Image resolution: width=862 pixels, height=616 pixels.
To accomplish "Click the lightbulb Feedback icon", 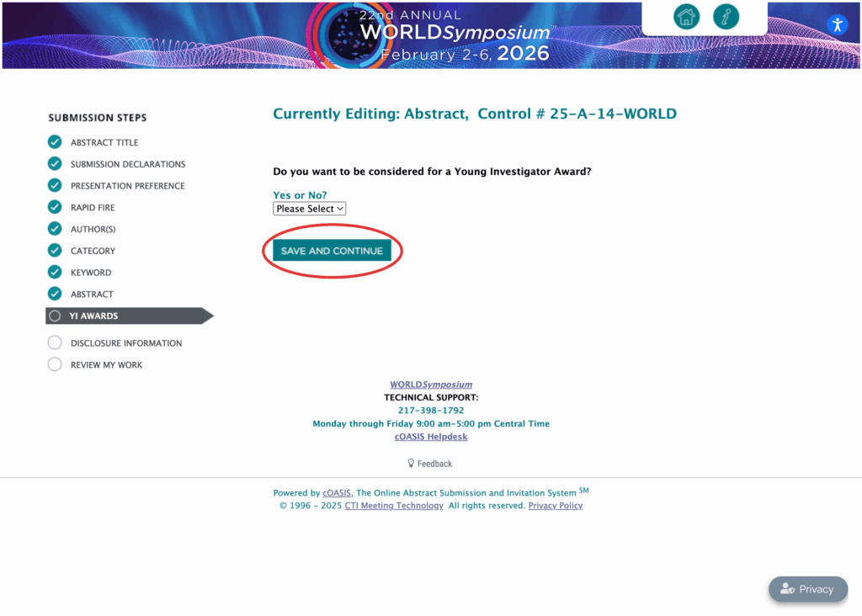I will coord(411,463).
